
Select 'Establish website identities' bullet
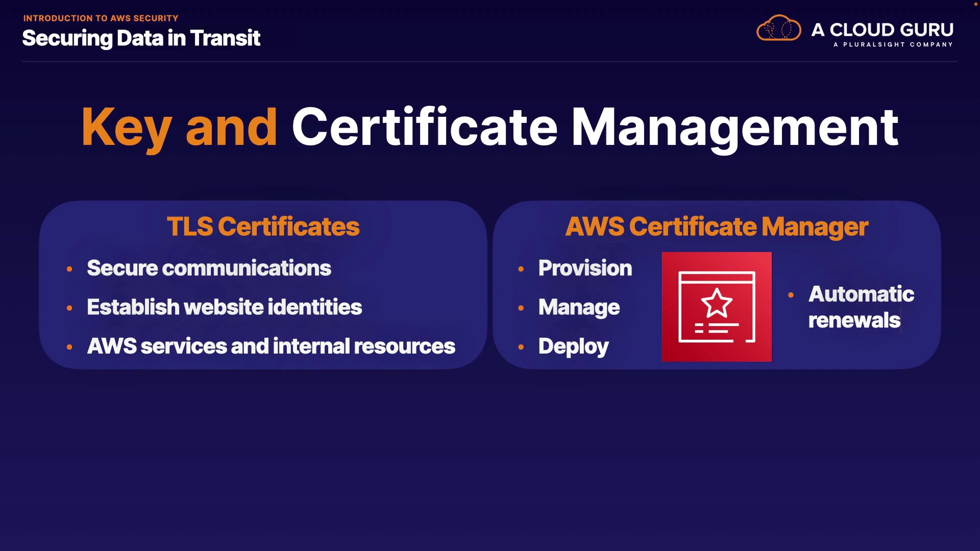[x=224, y=307]
